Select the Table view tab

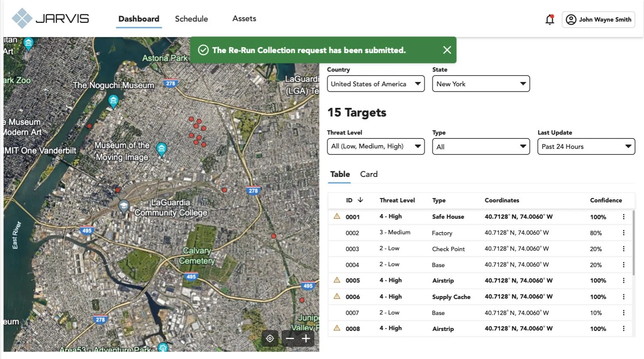340,174
